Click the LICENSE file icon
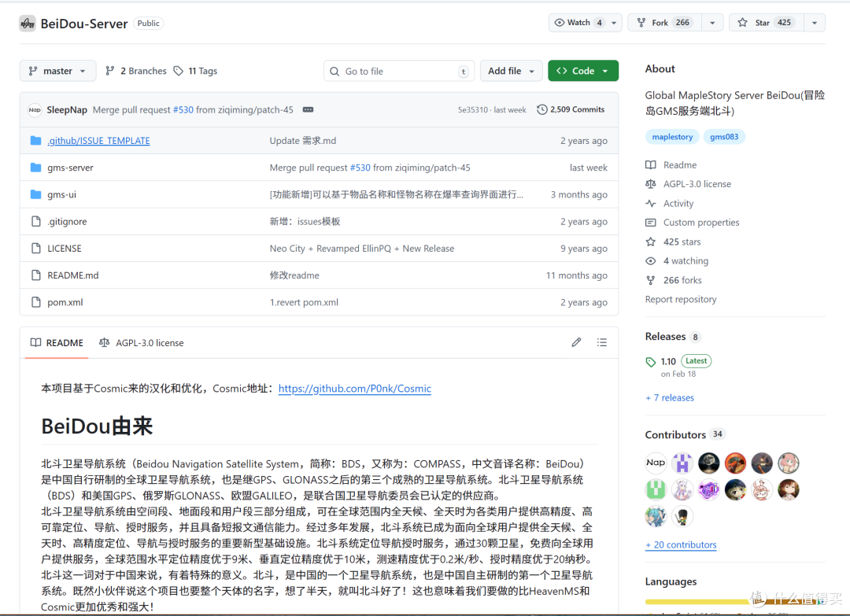The width and height of the screenshot is (850, 616). tap(35, 248)
